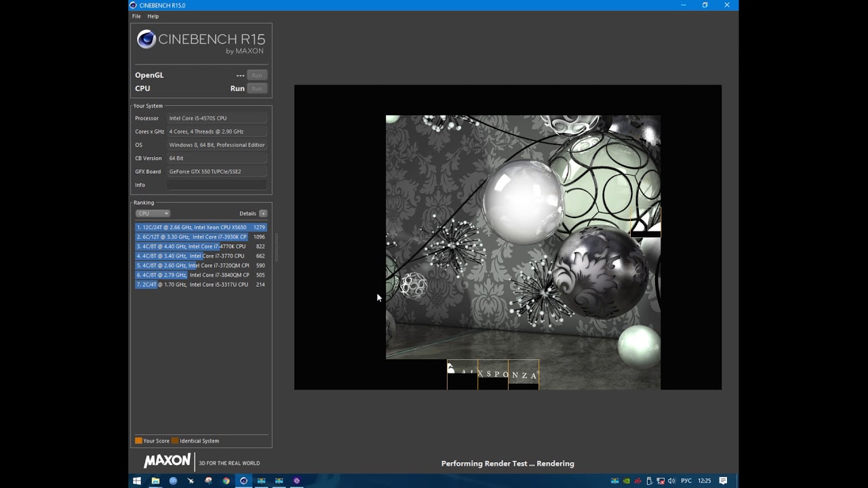Click the Run button next to CPU
Viewport: 868px width, 488px height.
[257, 89]
